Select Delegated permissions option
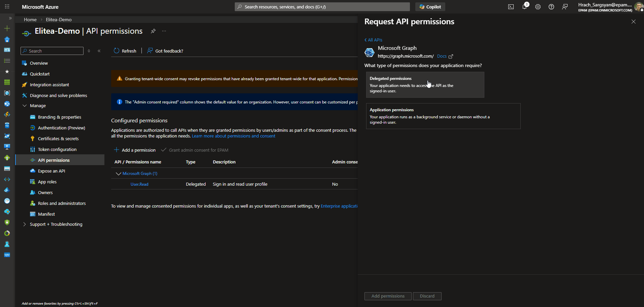Viewport: 644px width, 307px height. click(425, 85)
